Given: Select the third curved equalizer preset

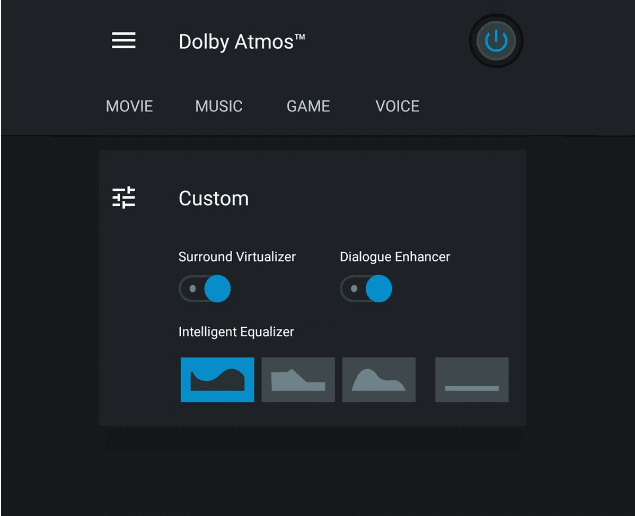Looking at the screenshot, I should pyautogui.click(x=379, y=380).
